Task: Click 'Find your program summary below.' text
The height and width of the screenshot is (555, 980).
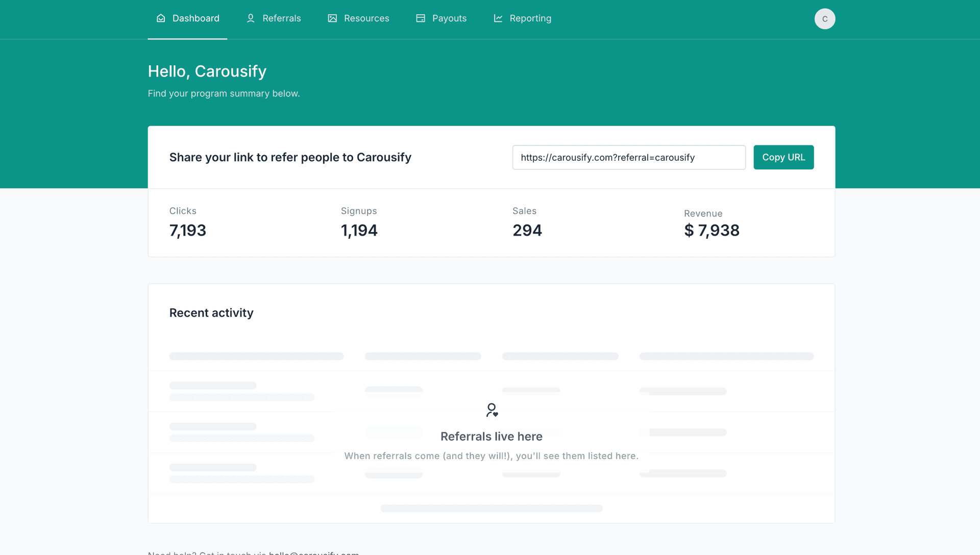Action: click(x=224, y=93)
